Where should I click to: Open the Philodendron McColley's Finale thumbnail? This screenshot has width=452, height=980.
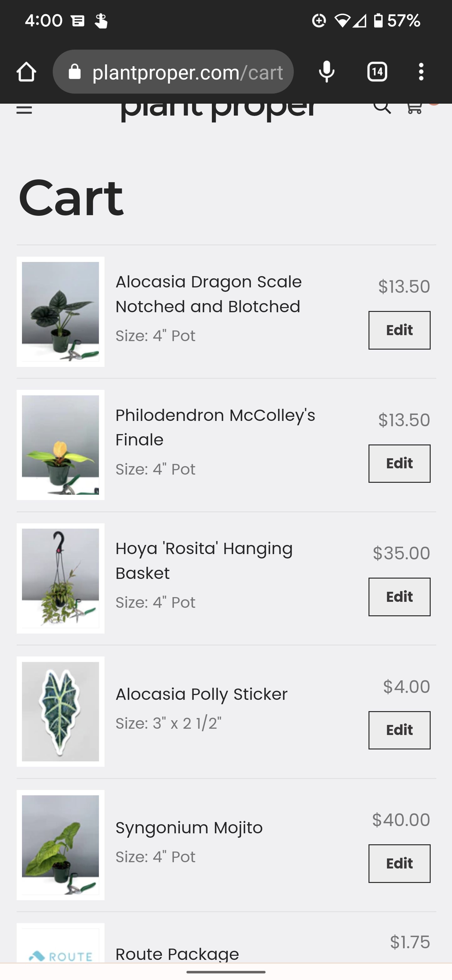point(61,445)
